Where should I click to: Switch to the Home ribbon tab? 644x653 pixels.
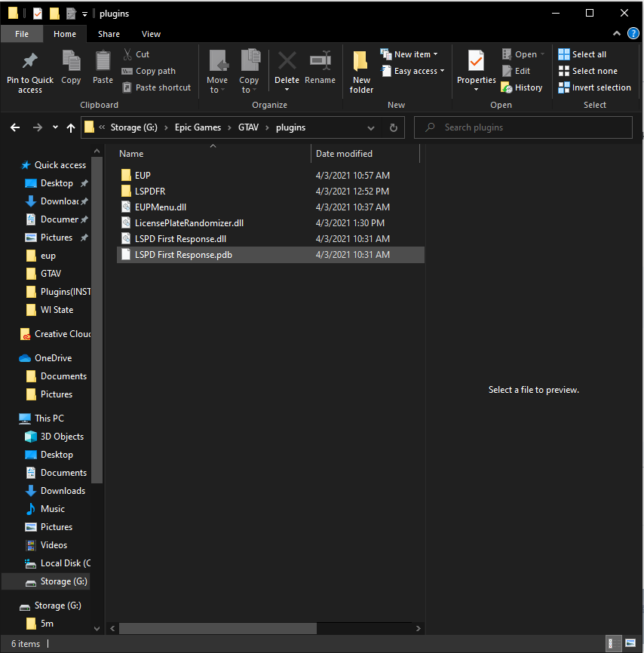65,34
